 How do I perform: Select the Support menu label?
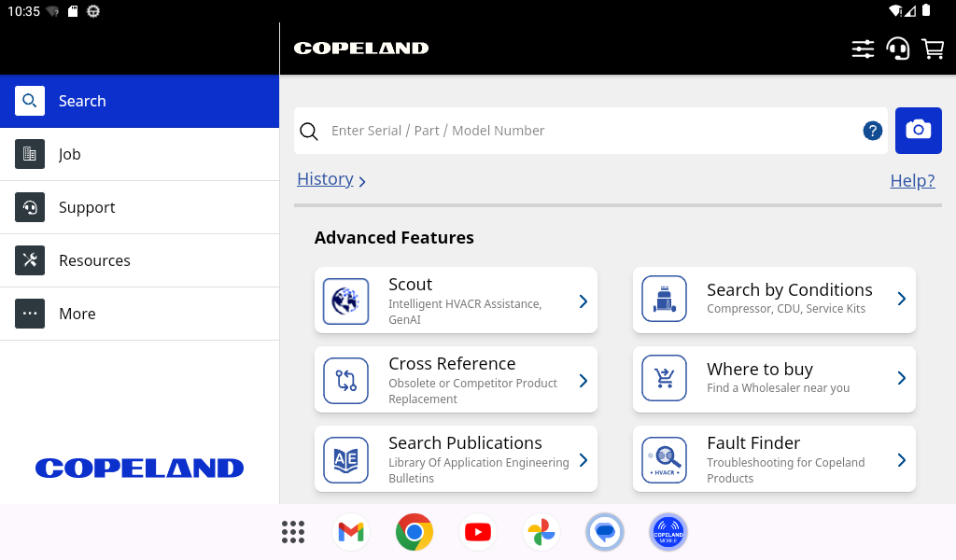87,208
